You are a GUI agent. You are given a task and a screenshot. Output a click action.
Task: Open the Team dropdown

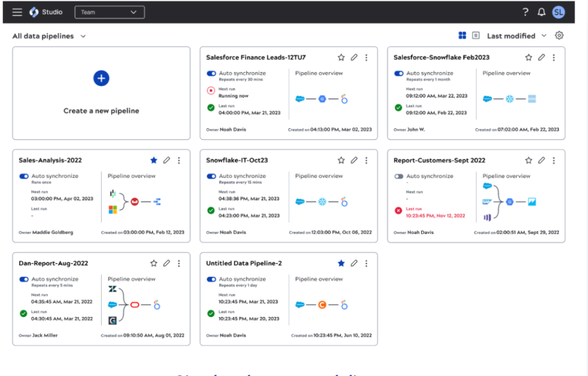click(x=109, y=12)
